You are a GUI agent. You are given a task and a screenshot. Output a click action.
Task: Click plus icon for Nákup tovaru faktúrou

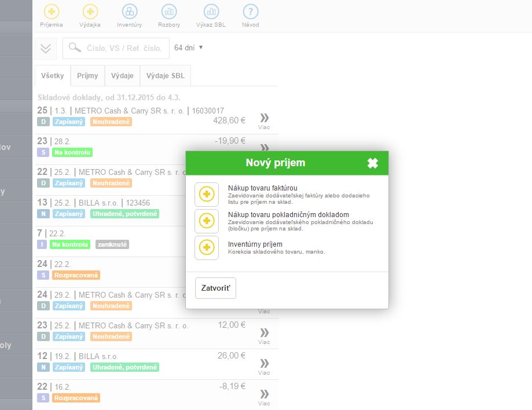point(207,195)
